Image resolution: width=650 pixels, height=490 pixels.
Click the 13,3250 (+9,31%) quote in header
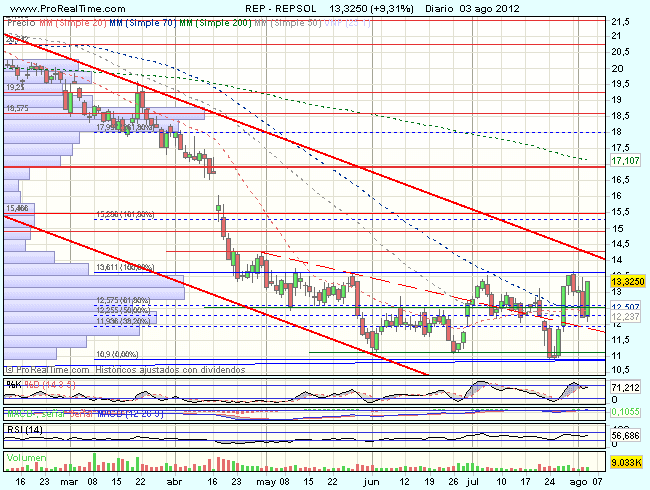[371, 8]
